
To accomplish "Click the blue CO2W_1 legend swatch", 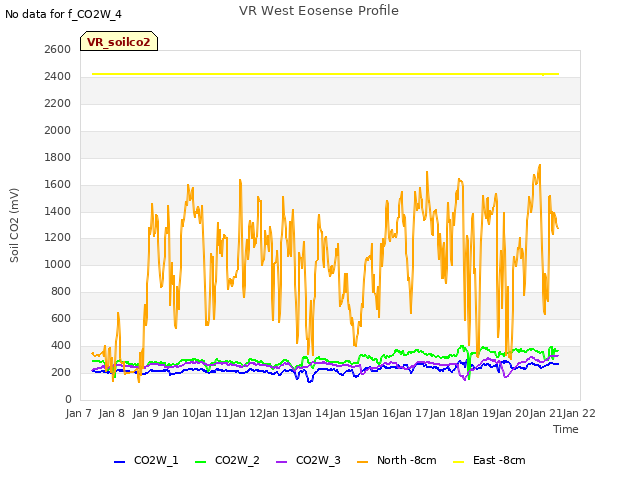I will point(119,462).
